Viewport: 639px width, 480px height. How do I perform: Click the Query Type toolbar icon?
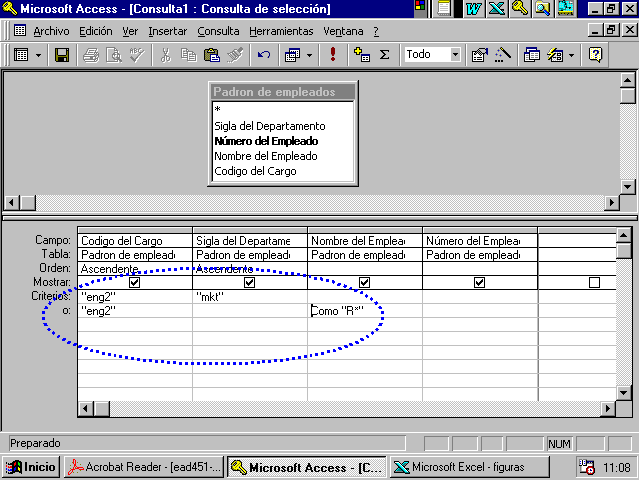click(293, 55)
